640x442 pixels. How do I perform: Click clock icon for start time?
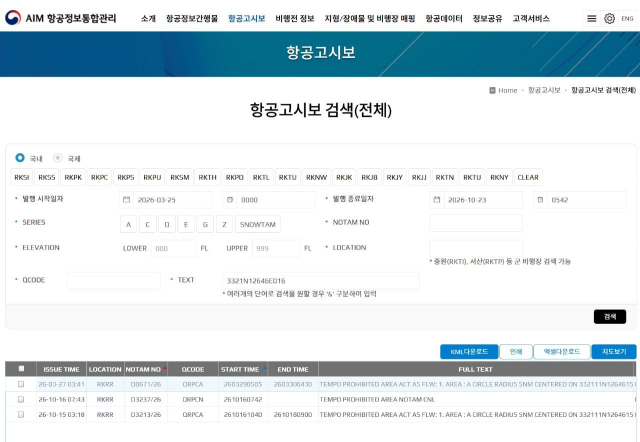pos(230,200)
